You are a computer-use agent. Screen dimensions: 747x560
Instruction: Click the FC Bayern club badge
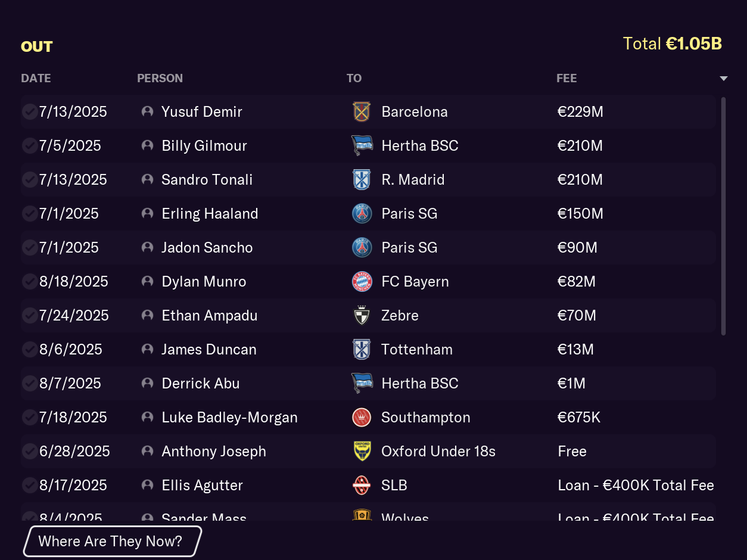click(362, 282)
